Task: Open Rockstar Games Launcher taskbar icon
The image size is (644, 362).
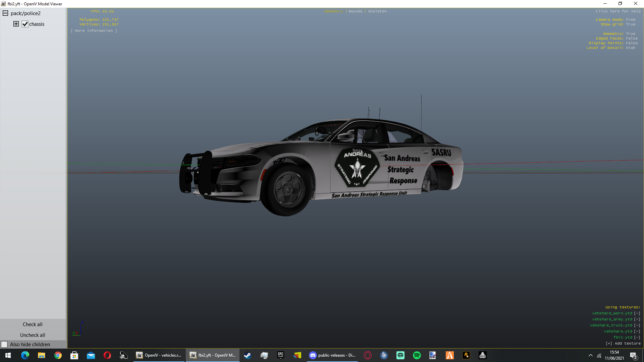Action: [x=466, y=355]
